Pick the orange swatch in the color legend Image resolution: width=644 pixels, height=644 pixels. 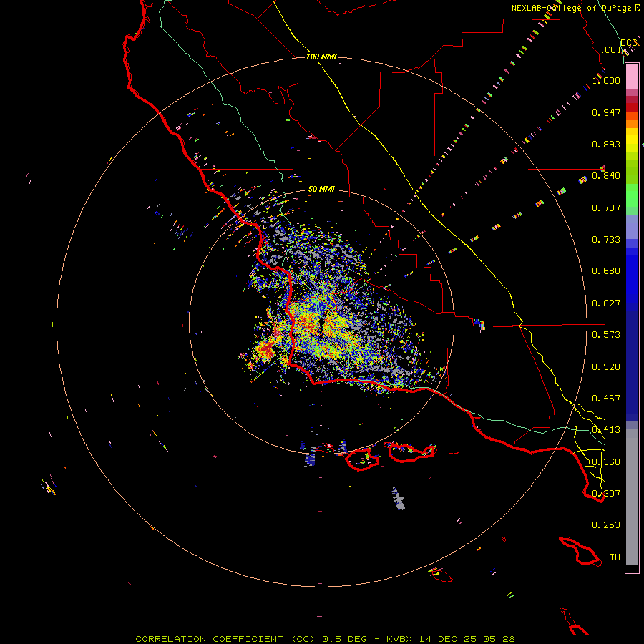click(632, 124)
